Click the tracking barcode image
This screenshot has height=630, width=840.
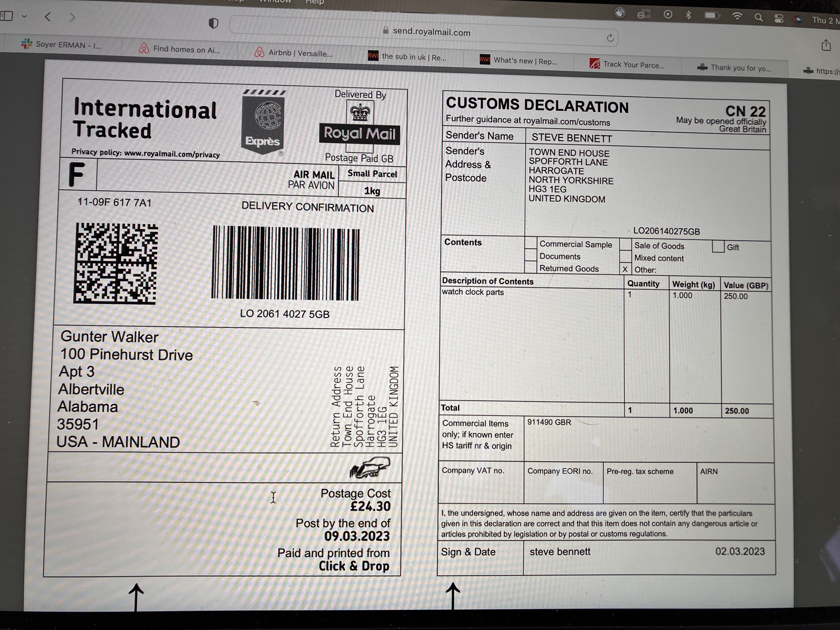click(x=285, y=263)
